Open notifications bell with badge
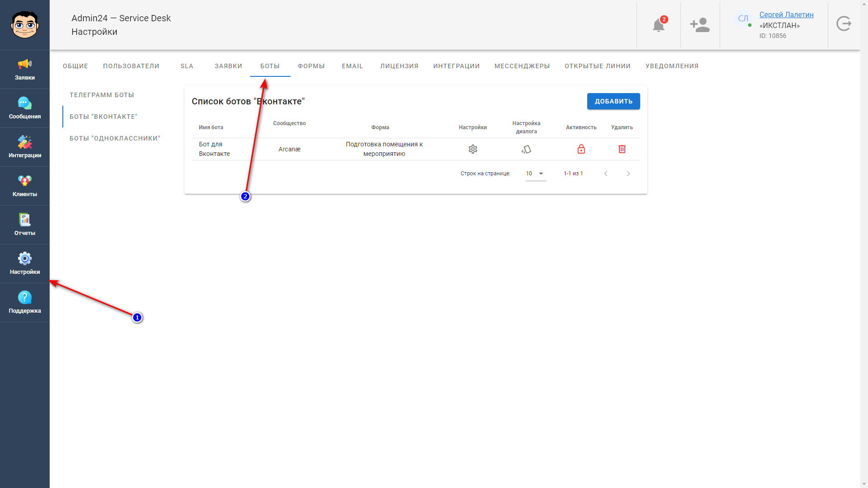868x488 pixels. click(659, 25)
